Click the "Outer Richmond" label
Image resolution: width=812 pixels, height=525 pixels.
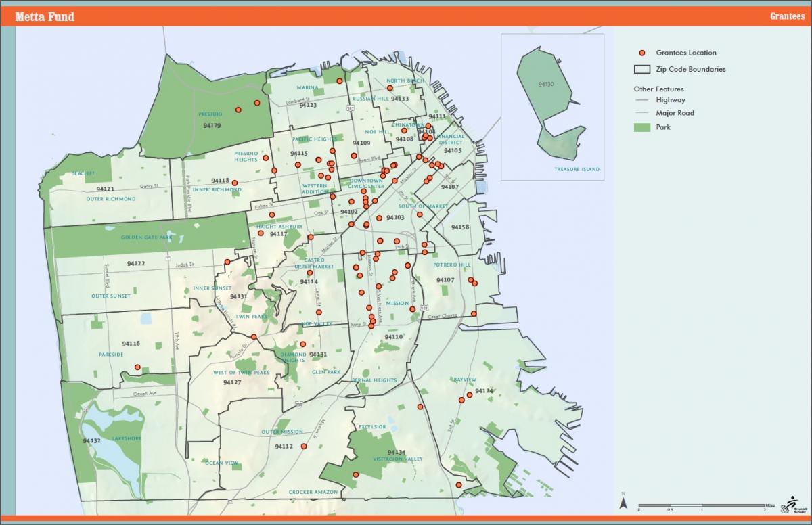[x=111, y=199]
